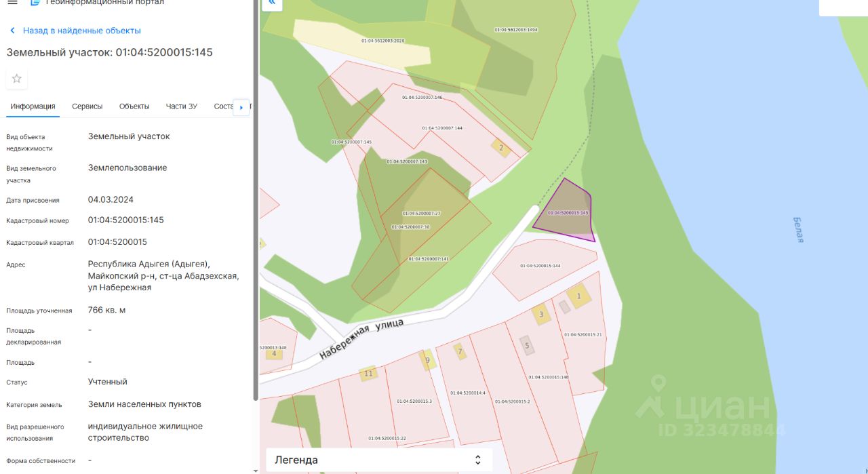This screenshot has height=474, width=868.
Task: Click parcel 01:04:5200014:4 on map
Action: (468, 393)
